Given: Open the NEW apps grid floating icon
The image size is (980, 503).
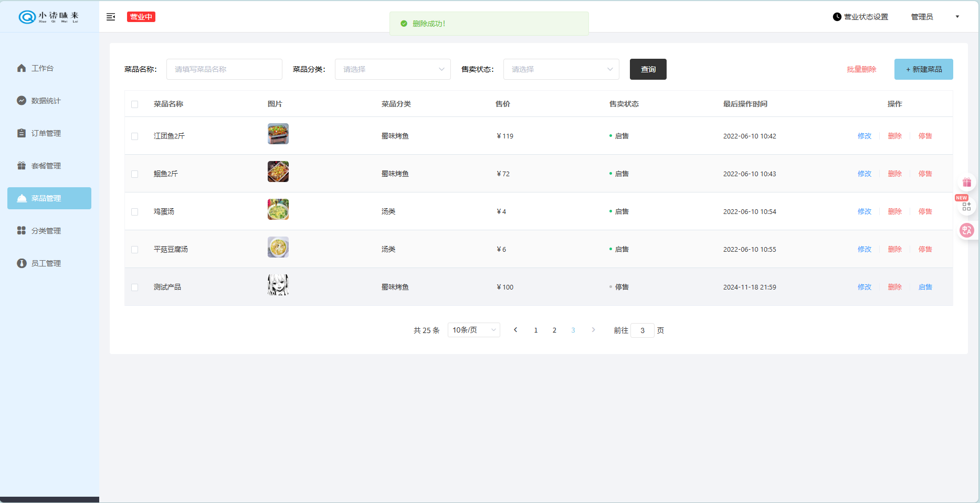Looking at the screenshot, I should [966, 206].
